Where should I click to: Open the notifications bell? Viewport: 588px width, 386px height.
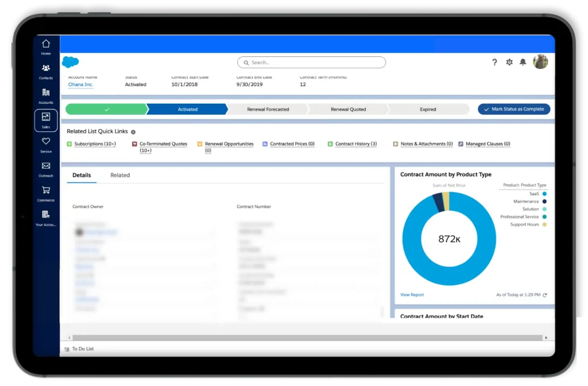coord(523,62)
